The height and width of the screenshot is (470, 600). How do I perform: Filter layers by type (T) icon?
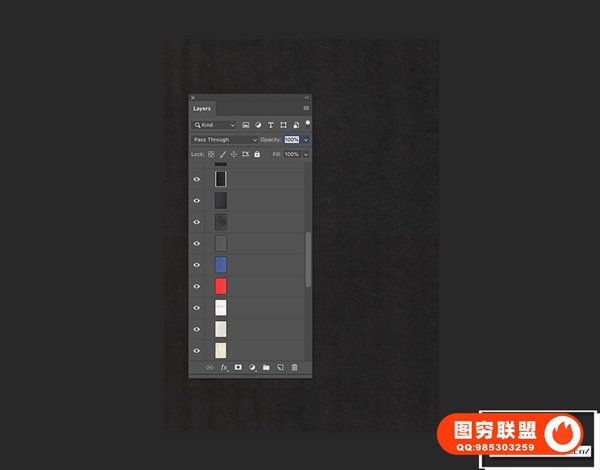[271, 125]
